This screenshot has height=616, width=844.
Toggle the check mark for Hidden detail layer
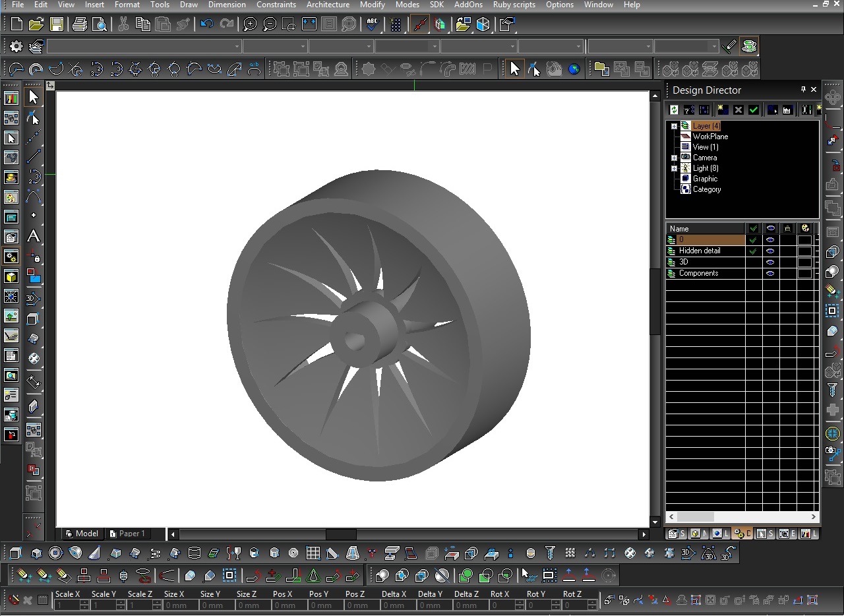click(753, 251)
